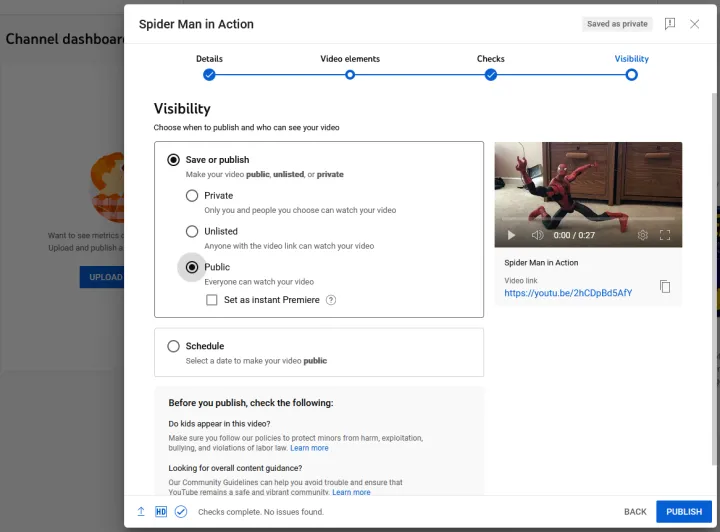The height and width of the screenshot is (532, 720).
Task: Click the send feedback icon in header
Action: (x=670, y=24)
